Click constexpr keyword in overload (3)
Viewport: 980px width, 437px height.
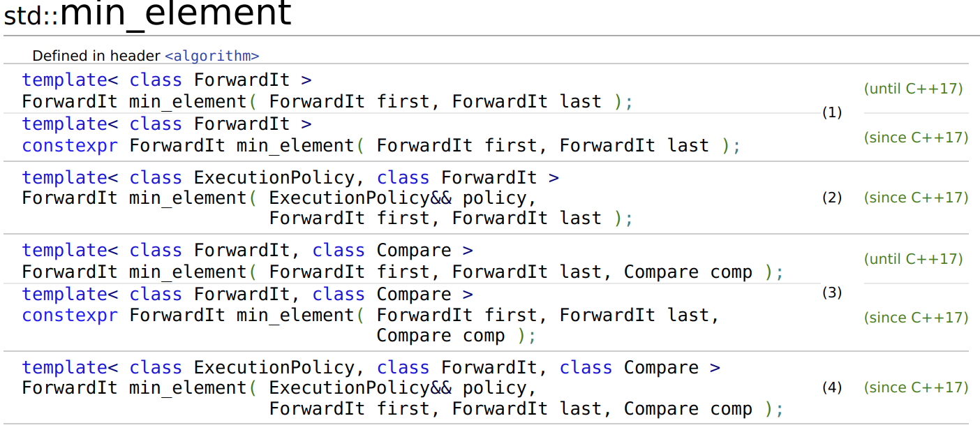tap(70, 316)
